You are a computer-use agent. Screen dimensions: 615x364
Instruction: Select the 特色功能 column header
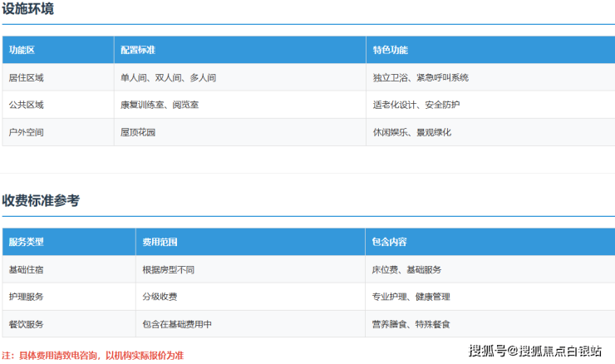tap(391, 50)
